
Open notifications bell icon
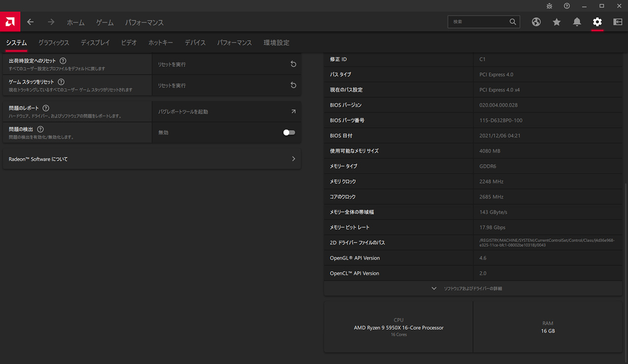(577, 22)
